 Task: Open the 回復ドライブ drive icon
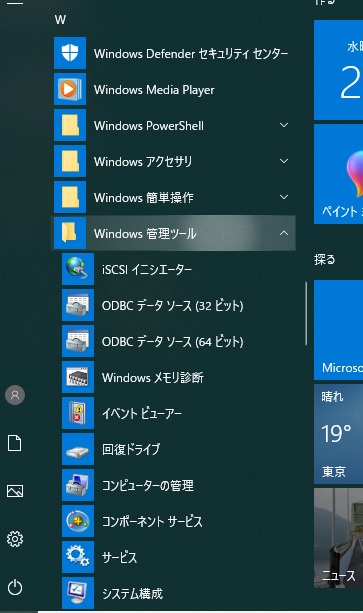click(x=78, y=449)
